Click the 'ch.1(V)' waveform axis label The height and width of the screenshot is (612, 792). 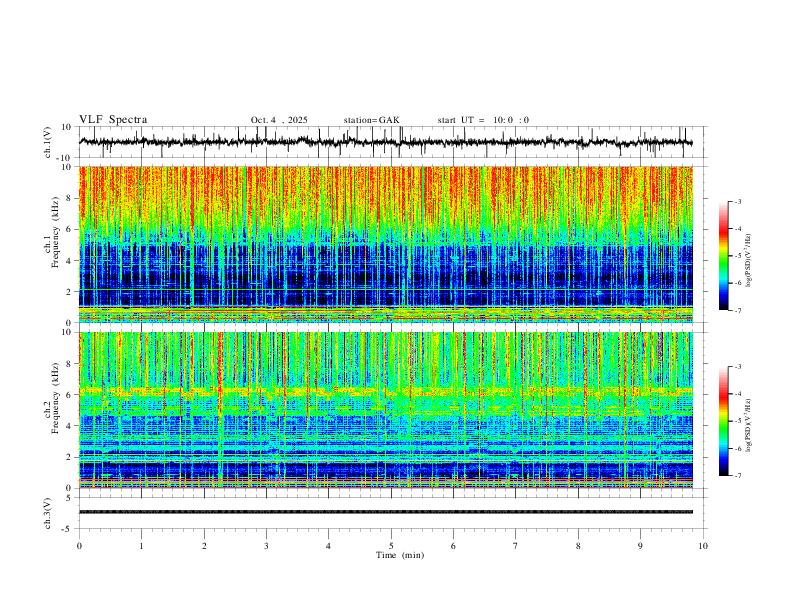click(48, 142)
